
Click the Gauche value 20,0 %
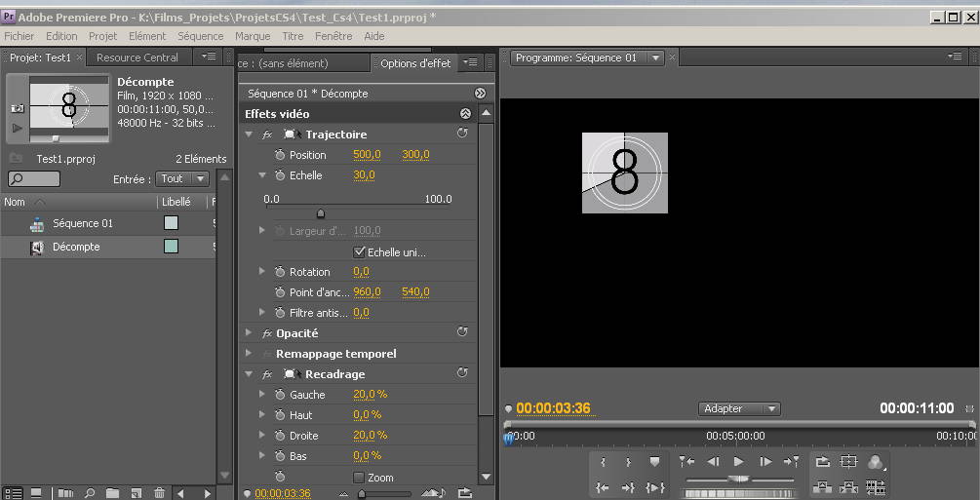point(370,395)
